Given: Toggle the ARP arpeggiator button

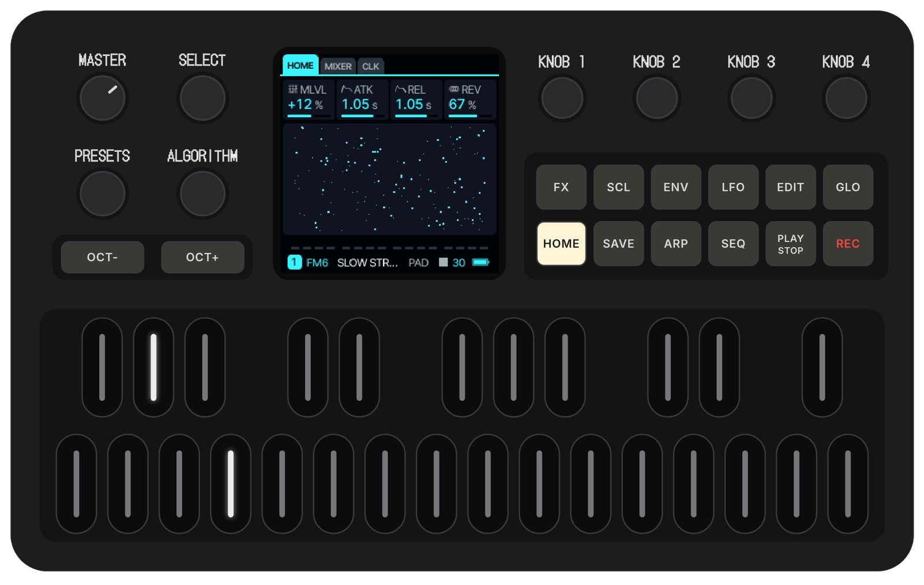Looking at the screenshot, I should (x=676, y=244).
